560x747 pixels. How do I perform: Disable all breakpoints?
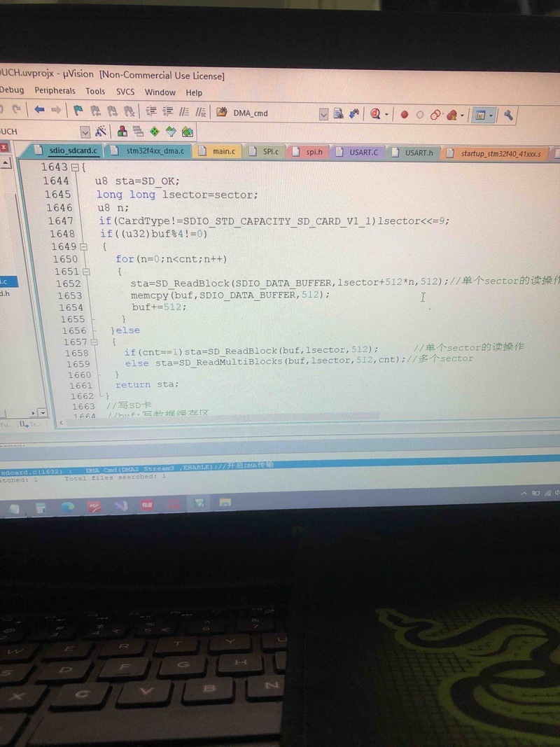click(x=435, y=115)
